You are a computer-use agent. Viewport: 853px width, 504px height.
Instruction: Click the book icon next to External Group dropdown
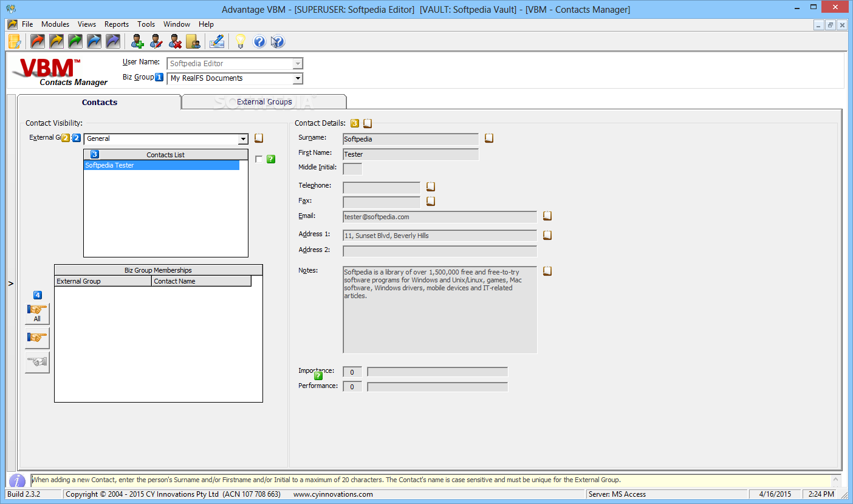point(259,138)
